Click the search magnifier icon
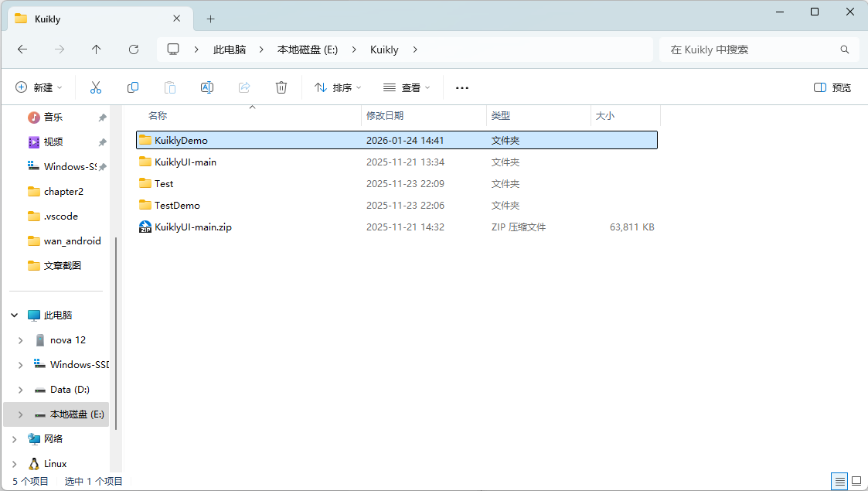 [845, 49]
